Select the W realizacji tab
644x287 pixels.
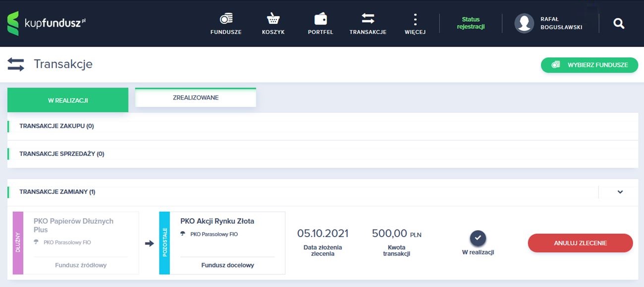click(x=68, y=100)
